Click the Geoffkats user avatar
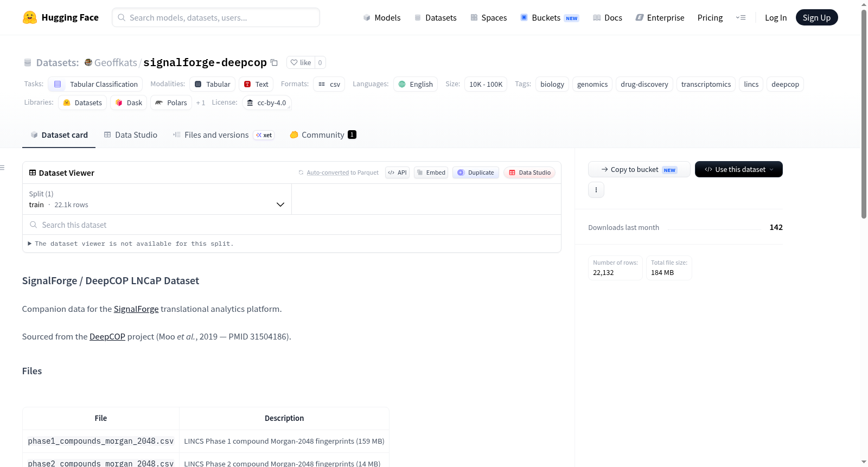Screen dimensions: 868x467 pyautogui.click(x=88, y=62)
